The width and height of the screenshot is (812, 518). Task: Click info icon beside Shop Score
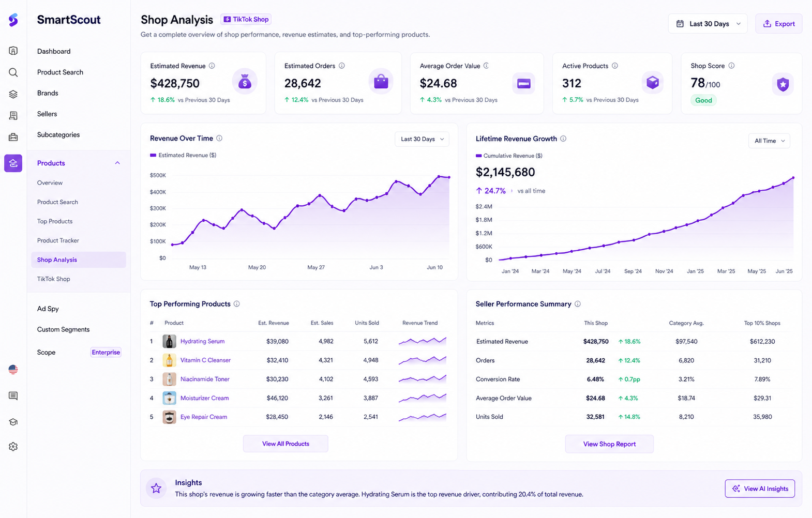(731, 66)
